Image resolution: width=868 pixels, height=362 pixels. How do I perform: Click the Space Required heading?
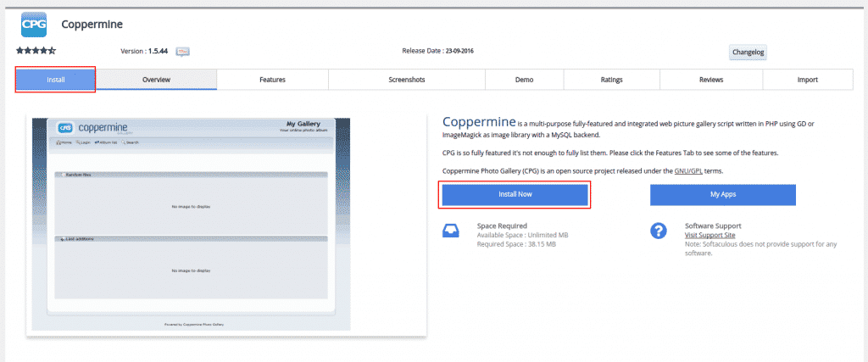click(502, 226)
